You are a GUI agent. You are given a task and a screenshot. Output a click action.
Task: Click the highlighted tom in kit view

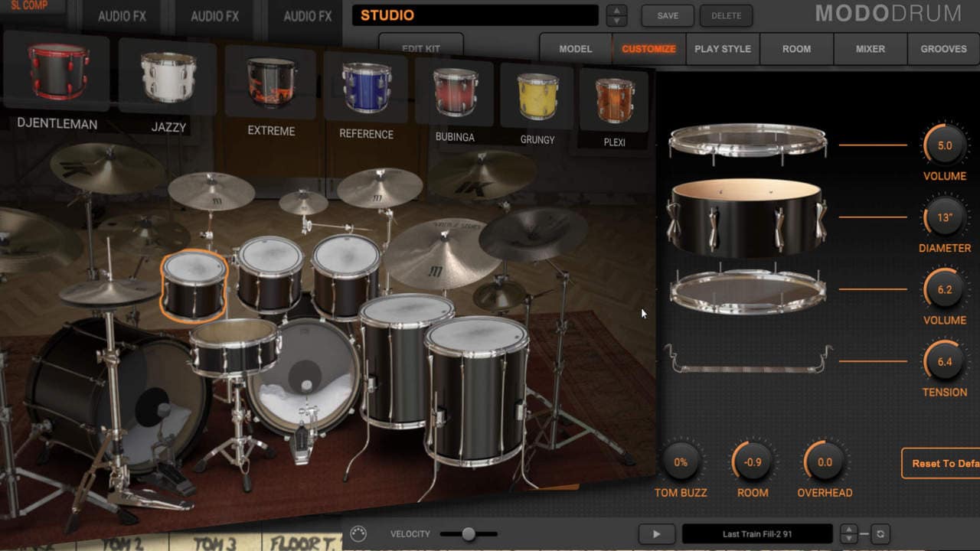194,285
